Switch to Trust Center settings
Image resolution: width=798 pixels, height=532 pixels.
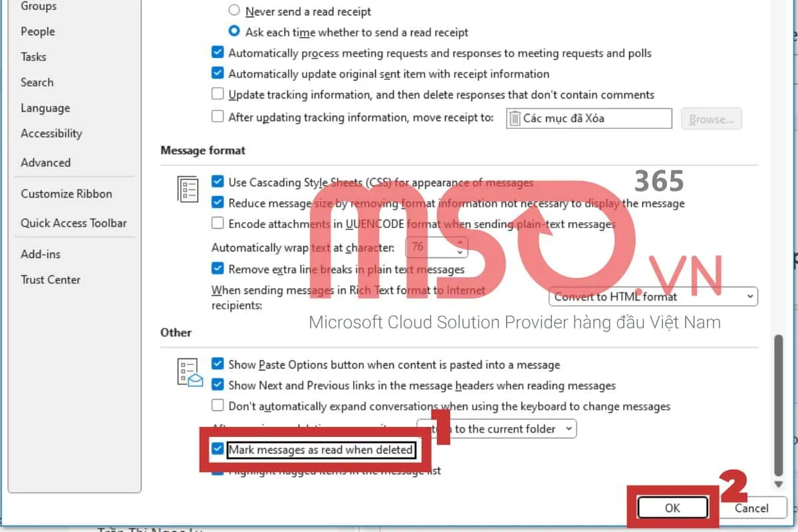[x=51, y=279]
